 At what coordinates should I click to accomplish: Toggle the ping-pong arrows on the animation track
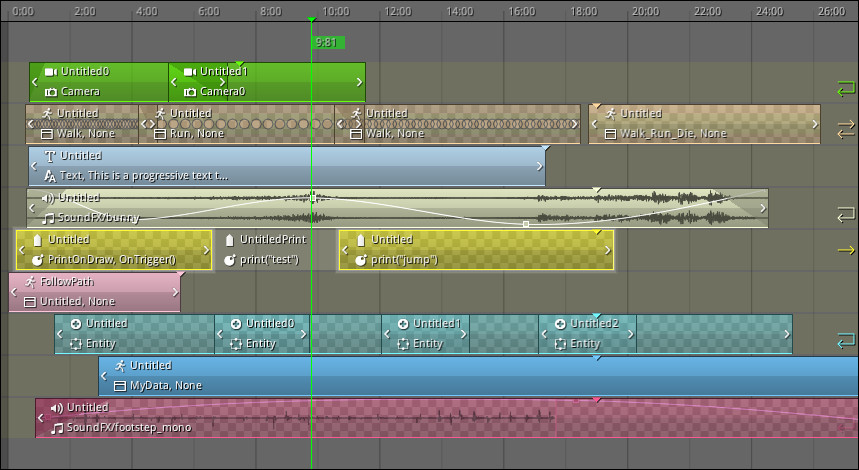846,130
